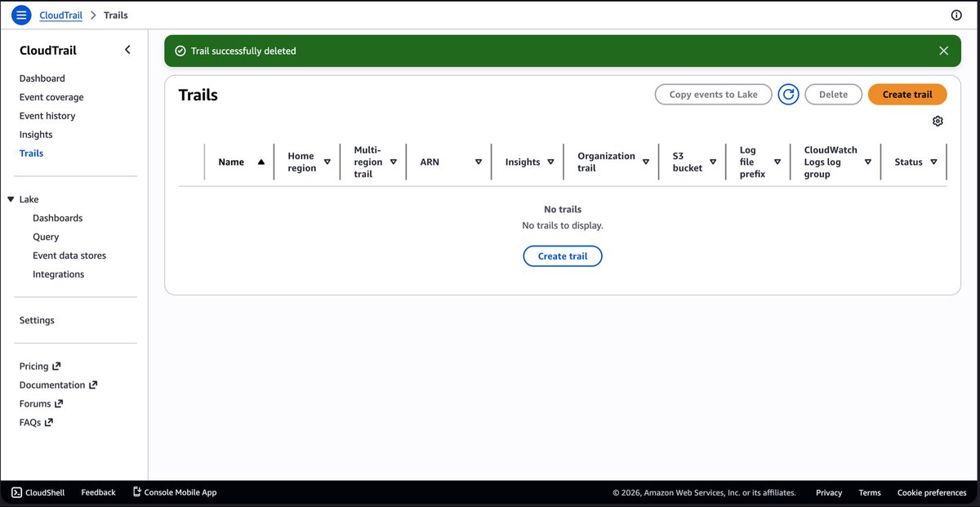This screenshot has width=980, height=507.
Task: Sort by Home region column
Action: pyautogui.click(x=309, y=162)
